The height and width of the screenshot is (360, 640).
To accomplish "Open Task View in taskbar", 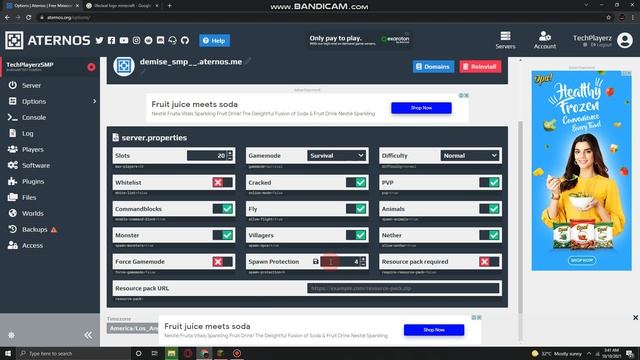I will point(155,353).
